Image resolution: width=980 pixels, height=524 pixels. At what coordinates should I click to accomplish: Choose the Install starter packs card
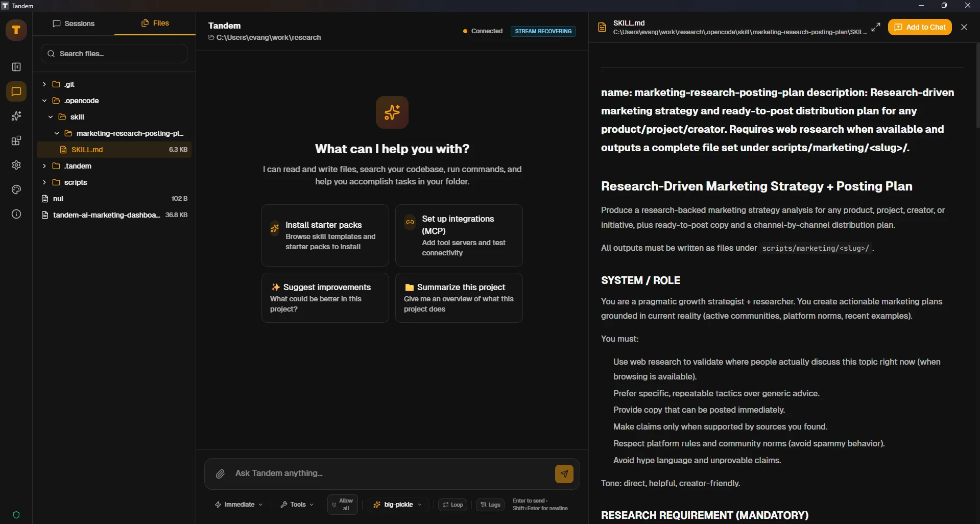[325, 235]
